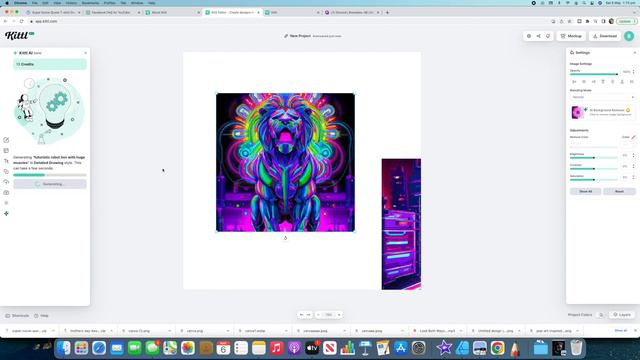
Task: Zoom in with the plus button
Action: 339,315
